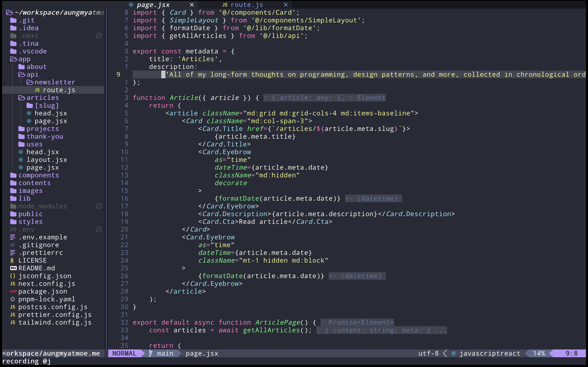Screen dimensions: 588x367
Task: Click the gear icon beside pnpm-lock.yaml
Action: pos(13,299)
